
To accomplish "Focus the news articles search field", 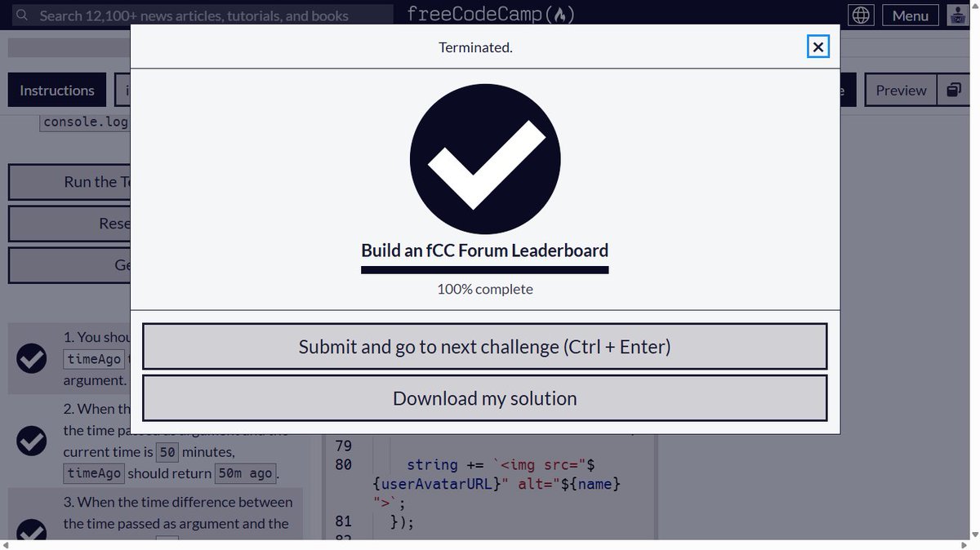I will point(204,16).
